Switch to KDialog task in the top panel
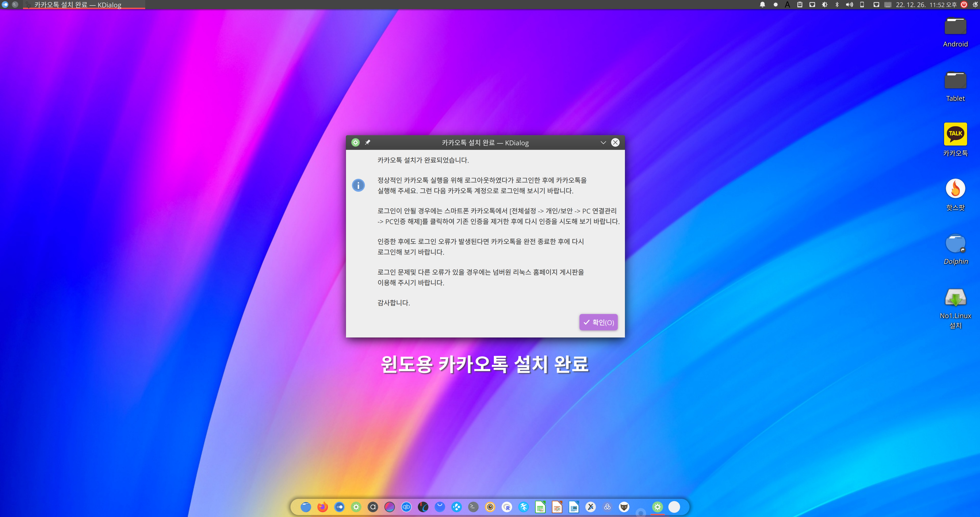The height and width of the screenshot is (517, 980). pos(84,5)
